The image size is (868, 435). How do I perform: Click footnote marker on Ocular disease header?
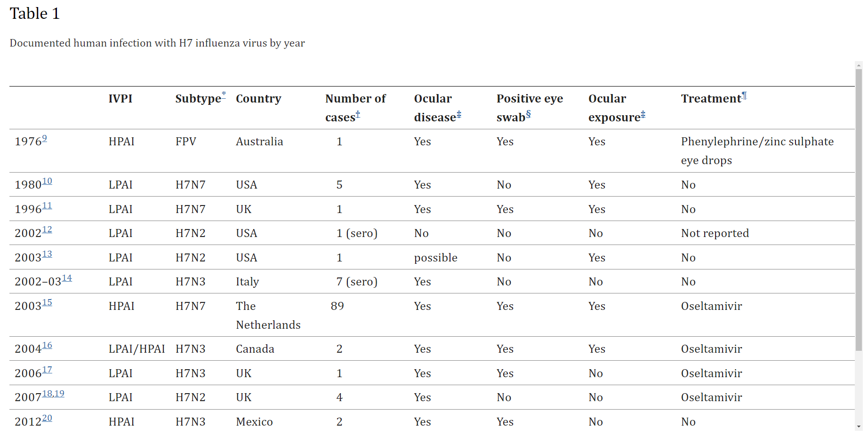tap(459, 114)
